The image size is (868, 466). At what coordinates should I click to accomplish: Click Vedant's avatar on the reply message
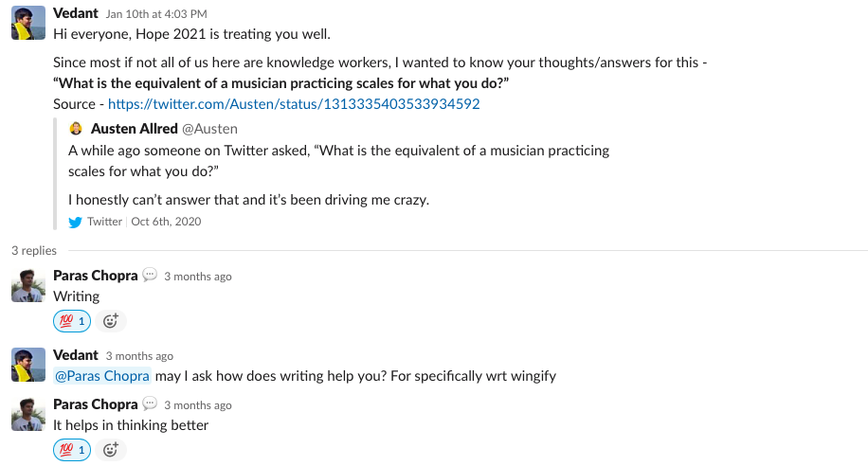pyautogui.click(x=28, y=365)
